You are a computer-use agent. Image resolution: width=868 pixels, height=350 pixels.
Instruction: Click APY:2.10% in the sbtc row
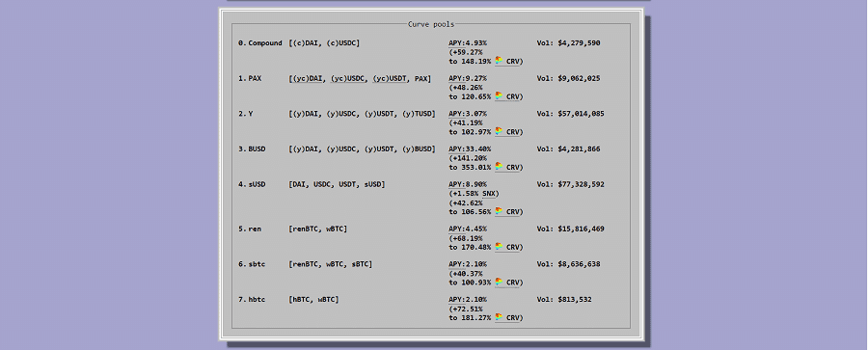click(468, 265)
